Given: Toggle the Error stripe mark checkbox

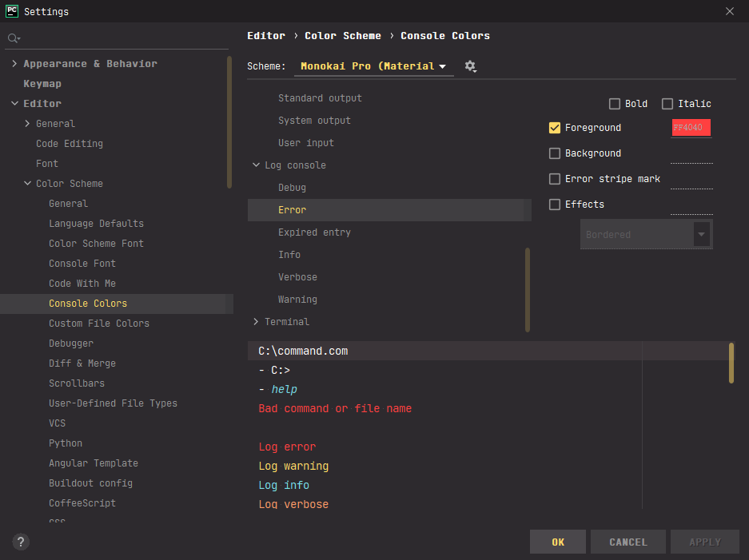Looking at the screenshot, I should pos(555,179).
